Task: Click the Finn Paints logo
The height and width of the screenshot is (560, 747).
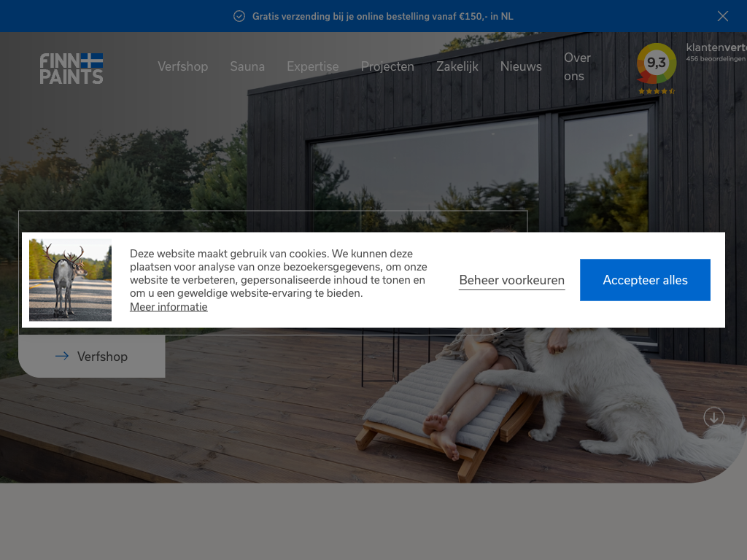Action: coord(71,68)
